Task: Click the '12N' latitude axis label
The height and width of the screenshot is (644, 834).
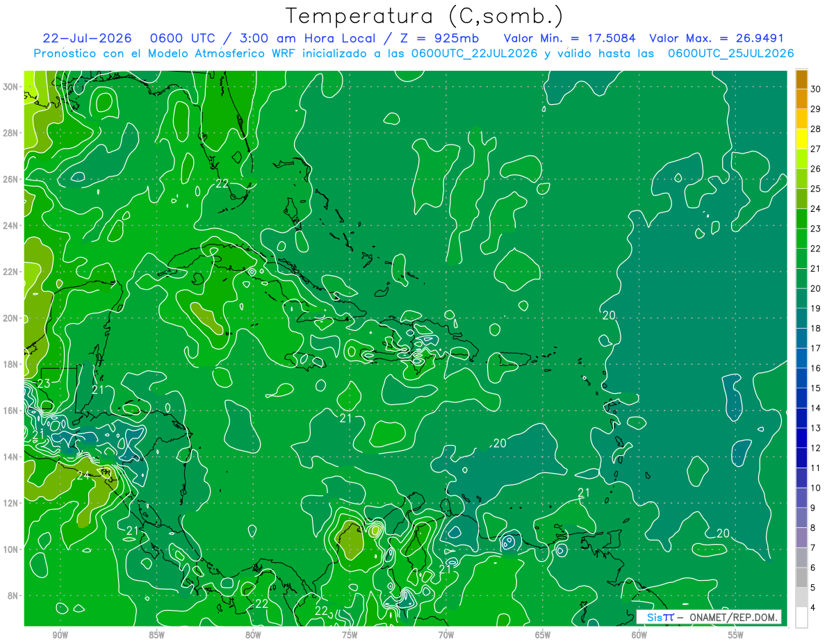Action: [10, 503]
